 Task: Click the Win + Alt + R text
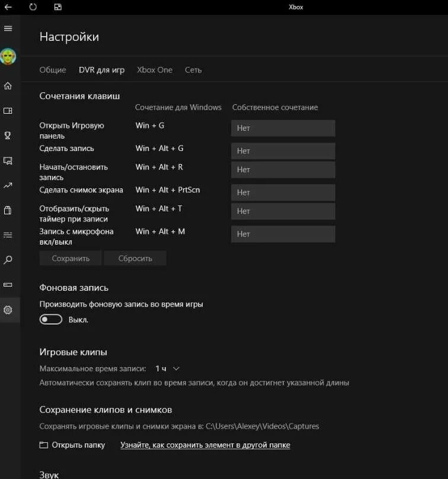click(159, 167)
